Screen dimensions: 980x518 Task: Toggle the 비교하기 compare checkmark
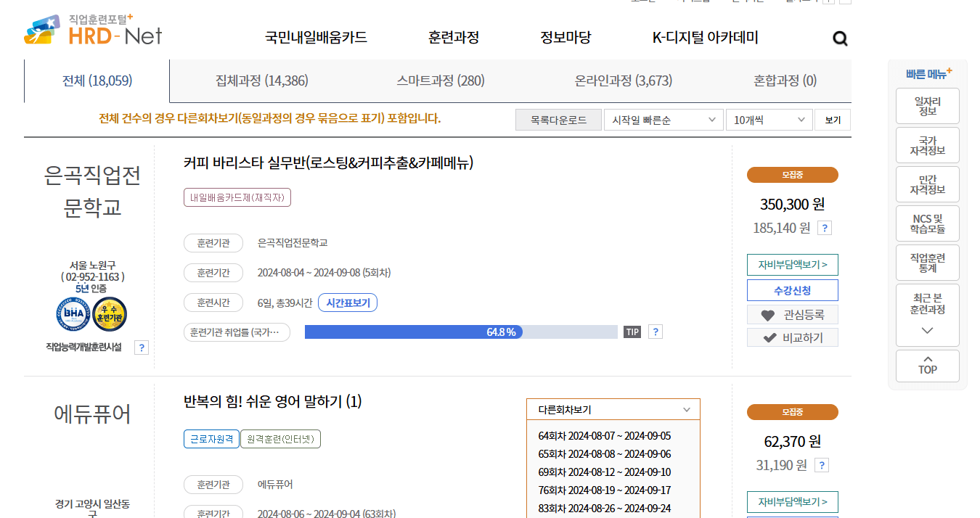(x=792, y=337)
